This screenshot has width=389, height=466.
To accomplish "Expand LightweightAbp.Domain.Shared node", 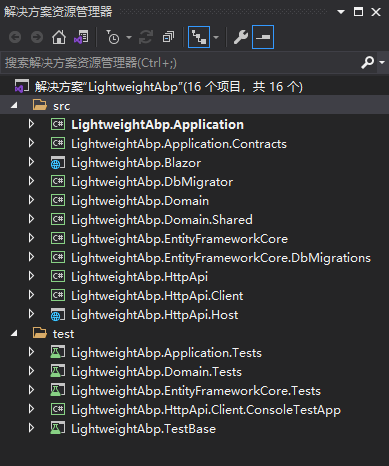I will 31,219.
